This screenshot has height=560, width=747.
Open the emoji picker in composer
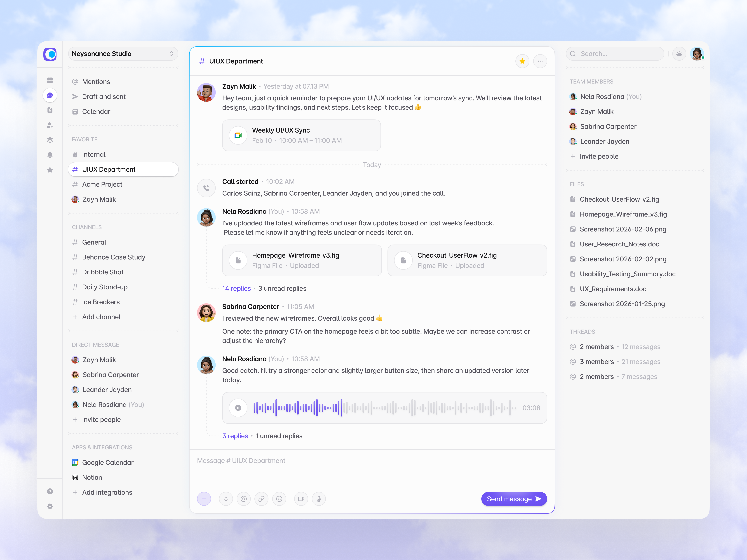[x=279, y=499]
